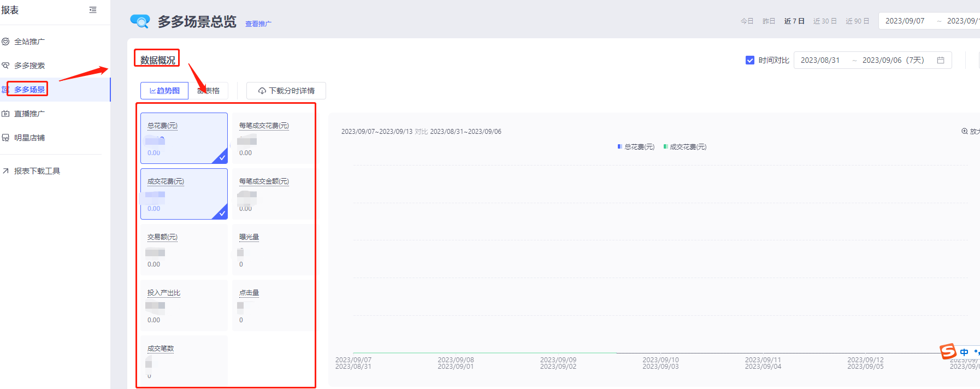
Task: Switch to the 表格 tab
Action: click(208, 91)
